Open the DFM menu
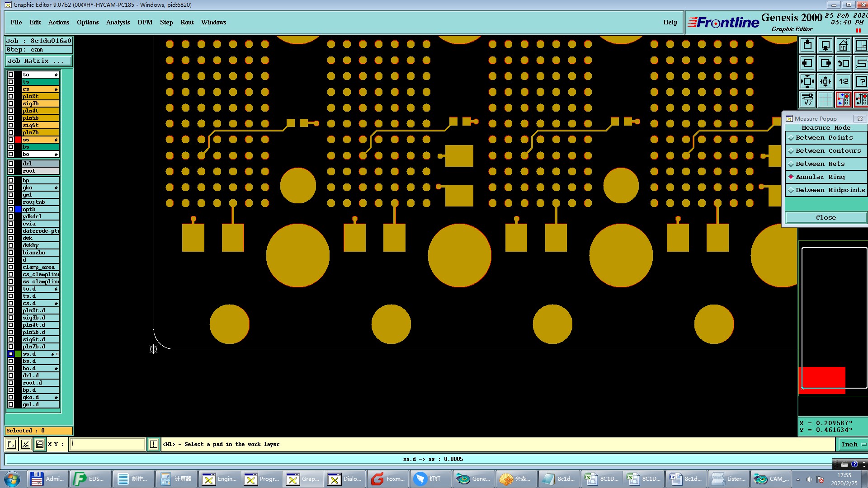 click(145, 23)
